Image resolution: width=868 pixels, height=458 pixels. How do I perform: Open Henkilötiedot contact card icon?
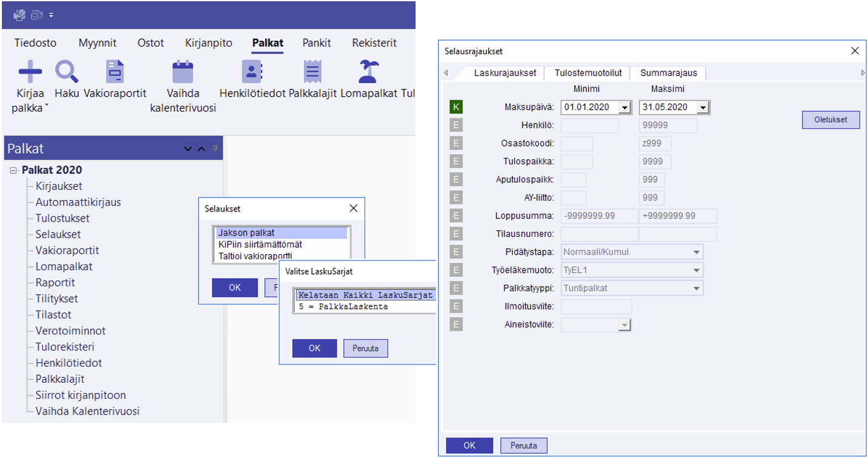point(252,72)
